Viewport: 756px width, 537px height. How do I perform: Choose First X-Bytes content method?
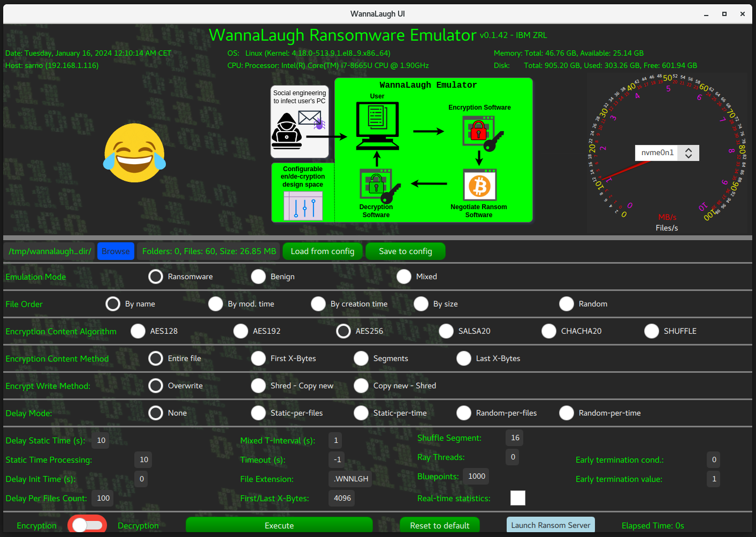(x=258, y=358)
